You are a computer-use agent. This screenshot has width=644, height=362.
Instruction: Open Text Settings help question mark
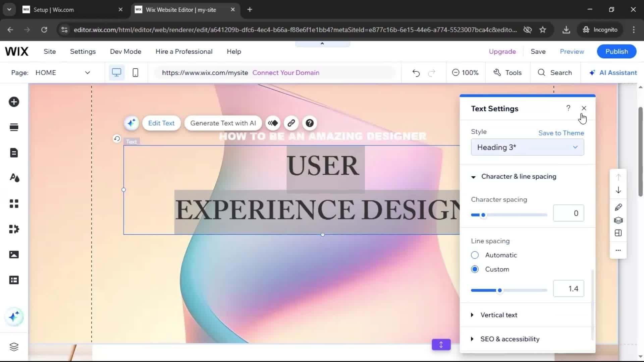click(568, 108)
